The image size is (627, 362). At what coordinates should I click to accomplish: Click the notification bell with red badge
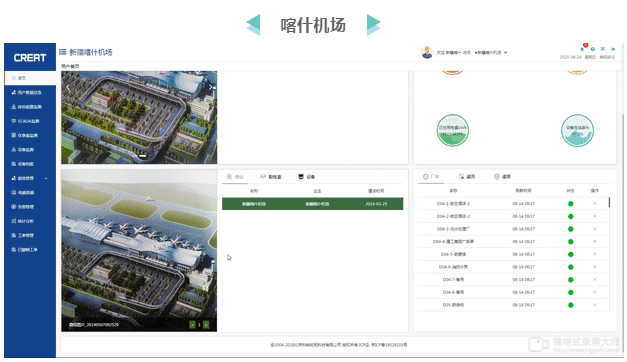click(x=583, y=48)
